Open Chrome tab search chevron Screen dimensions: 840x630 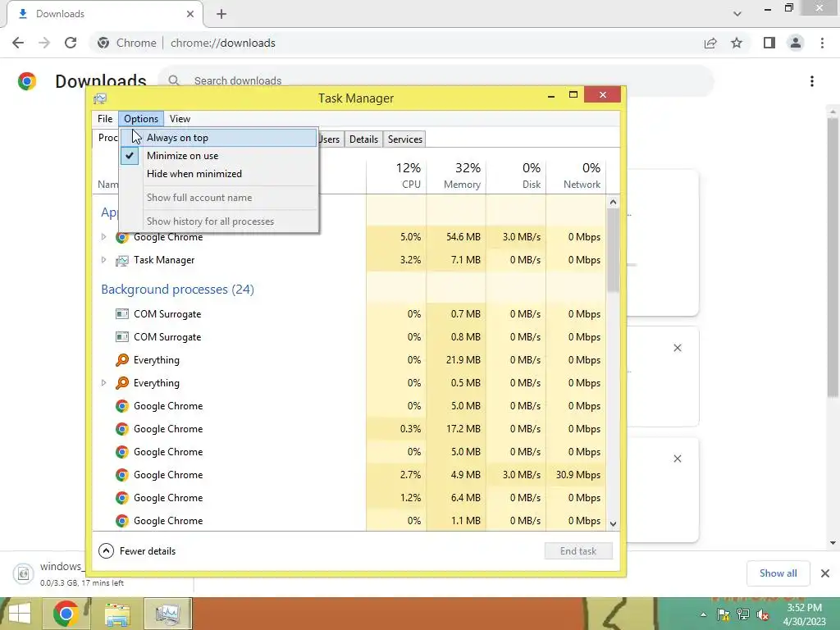pos(737,14)
